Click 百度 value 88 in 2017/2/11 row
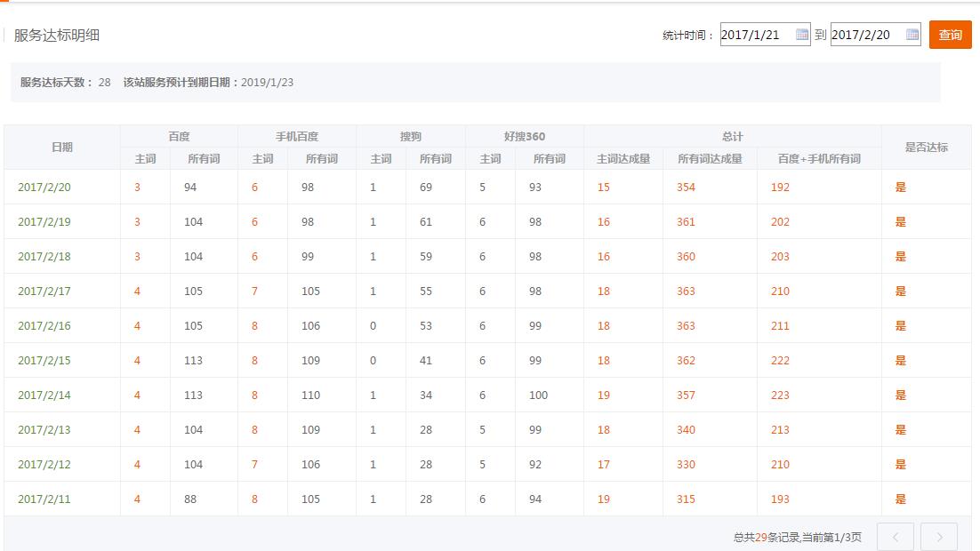 [x=190, y=499]
